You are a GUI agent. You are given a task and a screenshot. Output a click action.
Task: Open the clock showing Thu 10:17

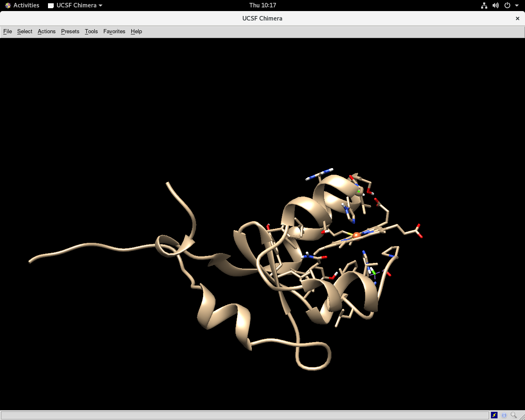(x=262, y=5)
